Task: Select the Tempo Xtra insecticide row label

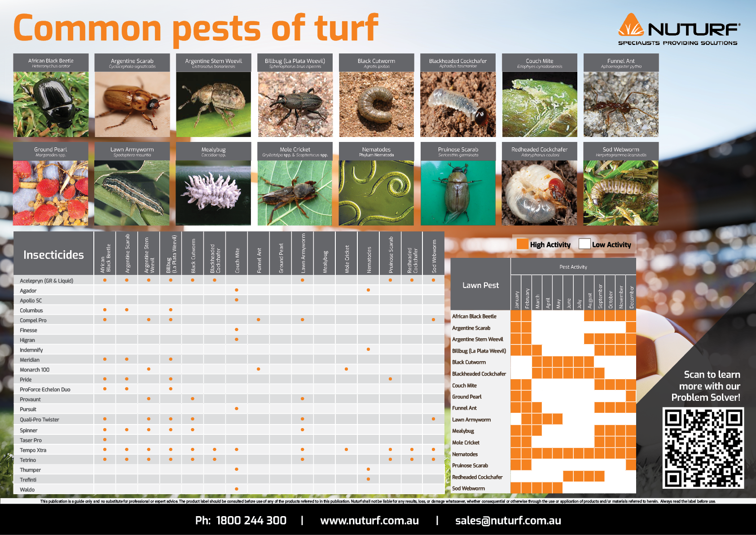Action: 33,450
